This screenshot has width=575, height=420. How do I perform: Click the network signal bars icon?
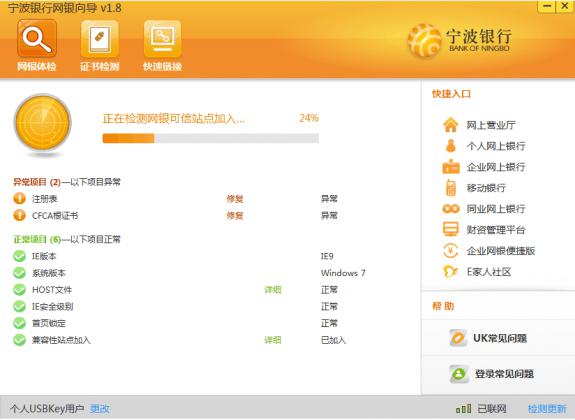(x=463, y=408)
